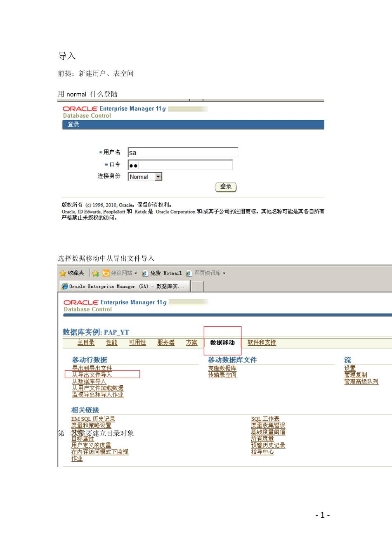Viewport: 392px width, 555px height.
Task: Click the 数据库实例: PAP_YT heading
Action: coord(96,332)
